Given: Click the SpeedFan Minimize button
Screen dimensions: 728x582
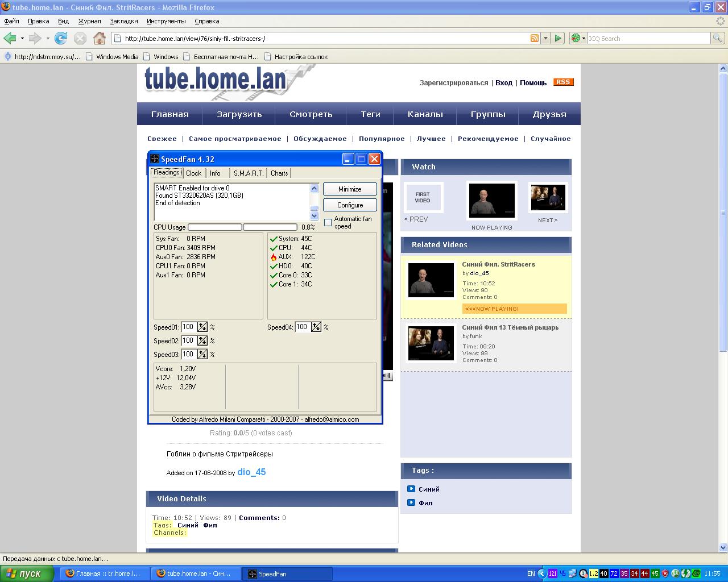Looking at the screenshot, I should coord(350,189).
